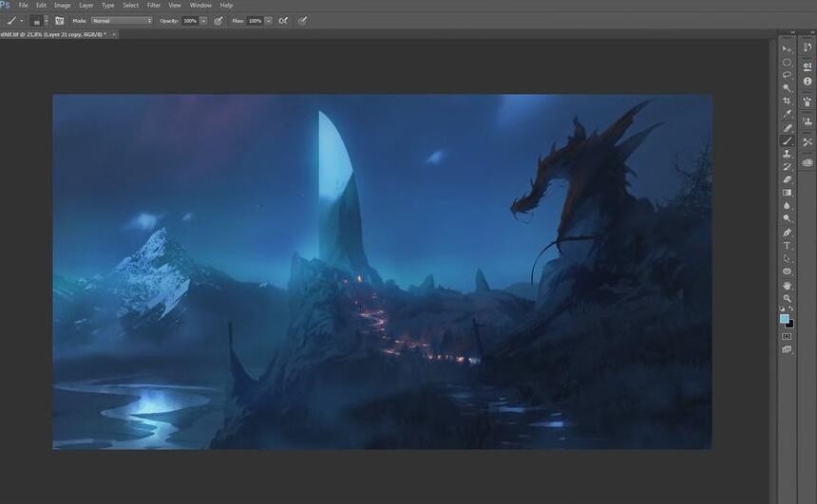Open the Properties panel icon

point(807,66)
